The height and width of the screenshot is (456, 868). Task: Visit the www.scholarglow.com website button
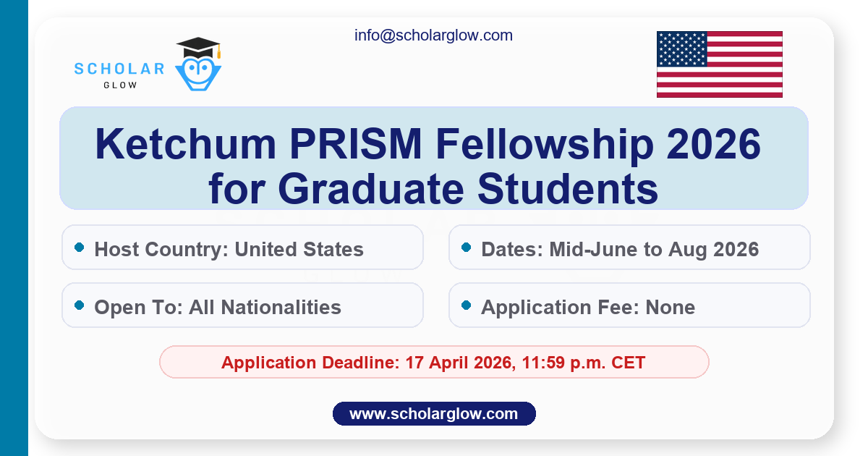[x=433, y=414]
